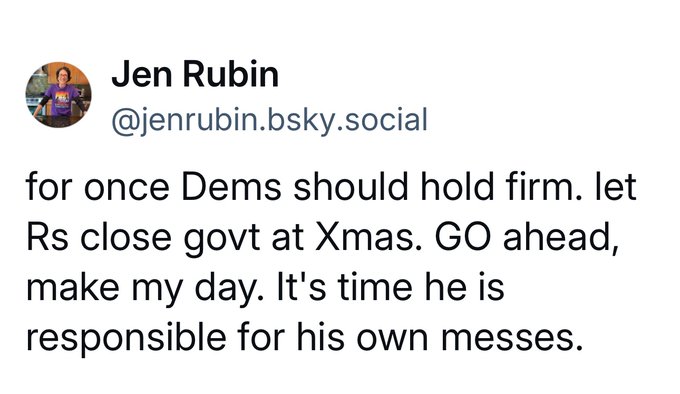The image size is (680, 394).
Task: Select the post line beginning "Rs close govt"
Action: (x=322, y=237)
